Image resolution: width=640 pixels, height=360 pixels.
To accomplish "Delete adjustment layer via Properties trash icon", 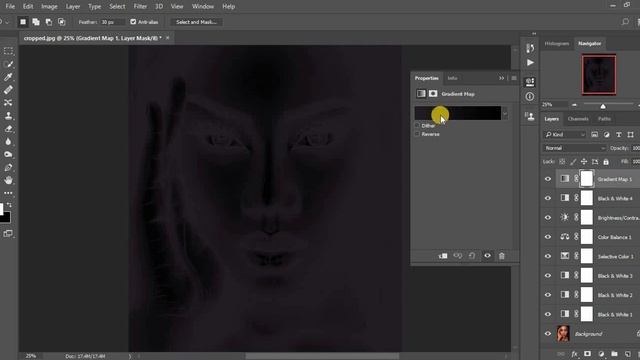I will (502, 256).
